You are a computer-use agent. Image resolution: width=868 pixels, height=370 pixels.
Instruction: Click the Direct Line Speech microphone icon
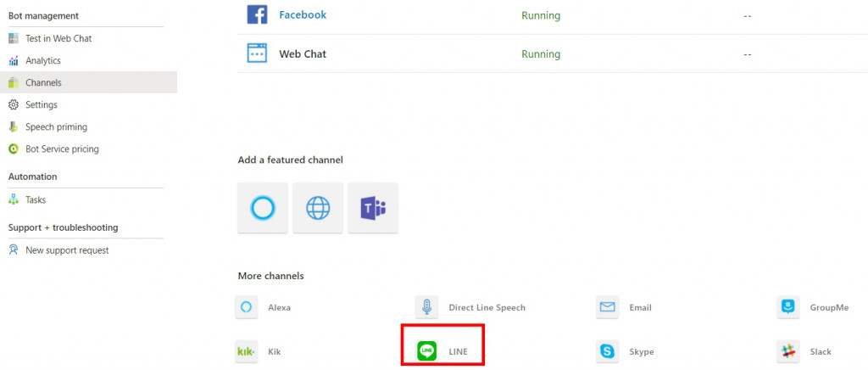(427, 307)
